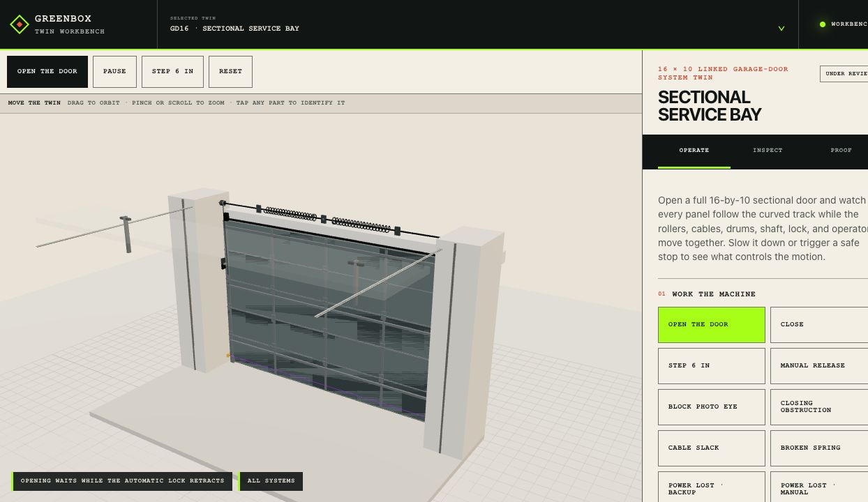
Task: Click the Workbench status indicator
Action: (x=844, y=24)
